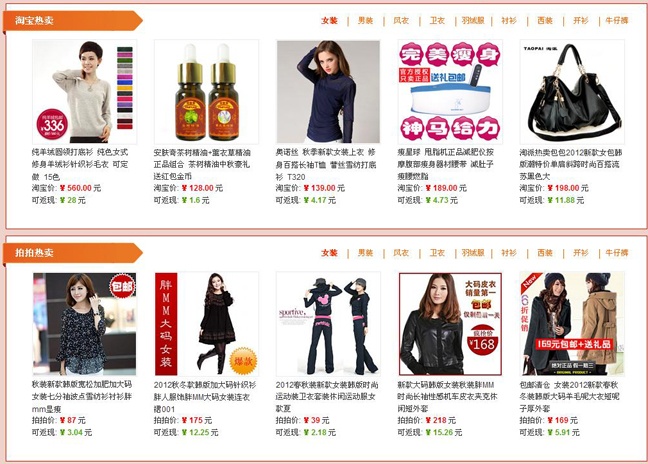Open the Sportive tracksuit product image
The height and width of the screenshot is (464, 648).
click(328, 324)
